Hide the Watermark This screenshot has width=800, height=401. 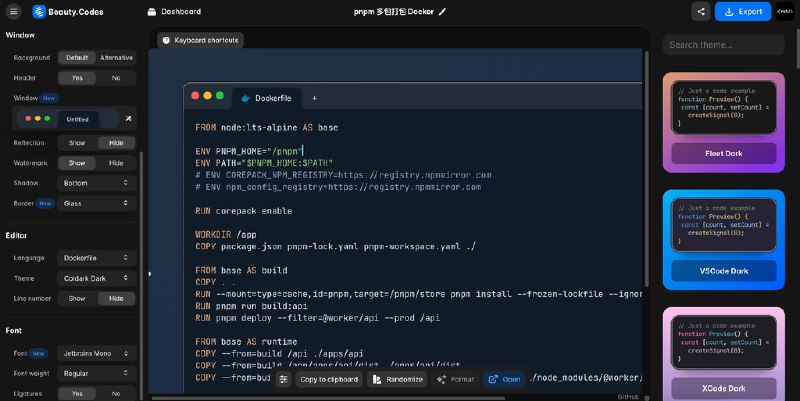[x=116, y=163]
